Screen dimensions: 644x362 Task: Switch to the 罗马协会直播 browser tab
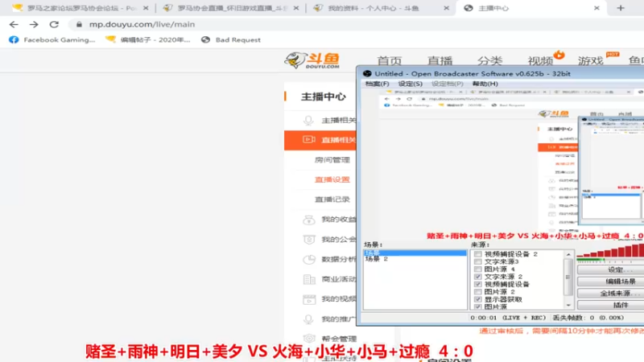[x=231, y=8]
